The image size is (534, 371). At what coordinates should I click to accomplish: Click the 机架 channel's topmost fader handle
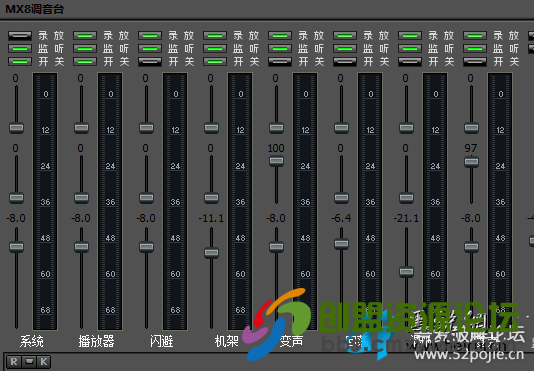point(211,128)
